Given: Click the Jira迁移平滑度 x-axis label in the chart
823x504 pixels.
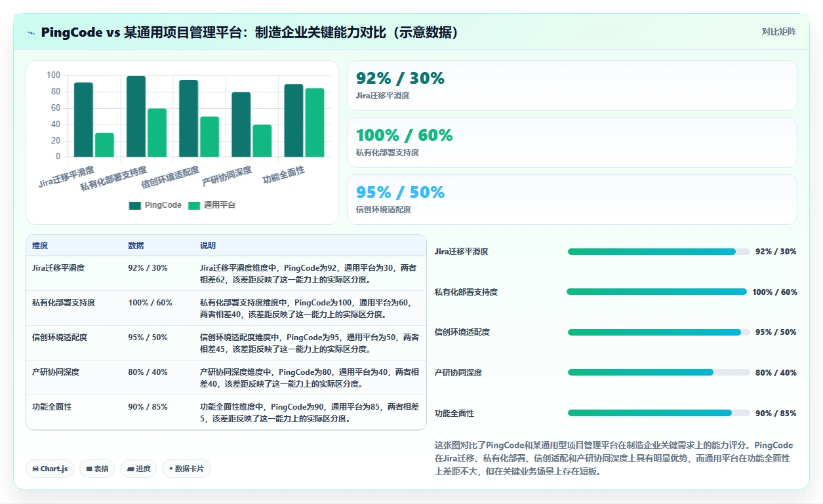Looking at the screenshot, I should point(66,177).
